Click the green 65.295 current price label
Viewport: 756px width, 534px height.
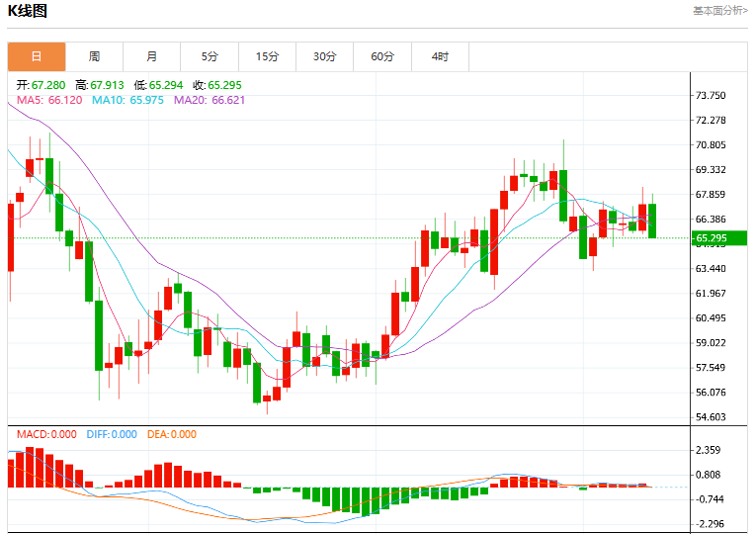(718, 237)
